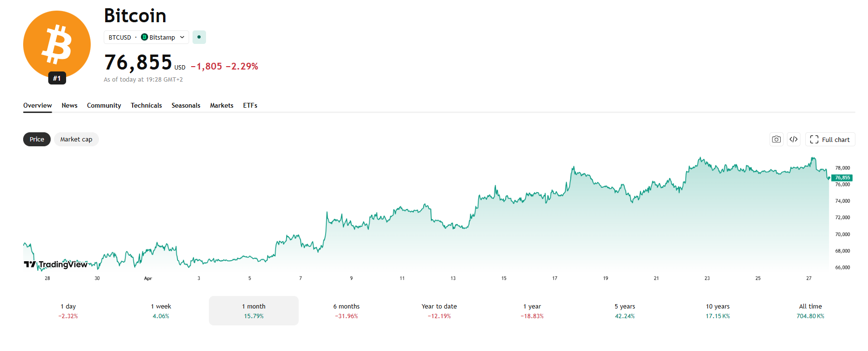The image size is (868, 351).
Task: Click the 70,000 axis label
Action: [x=842, y=234]
